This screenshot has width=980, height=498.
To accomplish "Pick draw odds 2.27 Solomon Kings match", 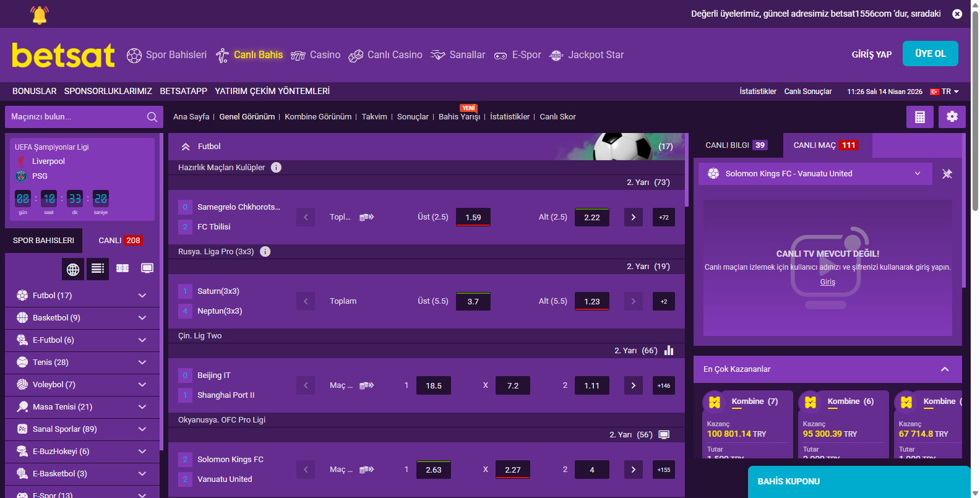I will pos(513,470).
